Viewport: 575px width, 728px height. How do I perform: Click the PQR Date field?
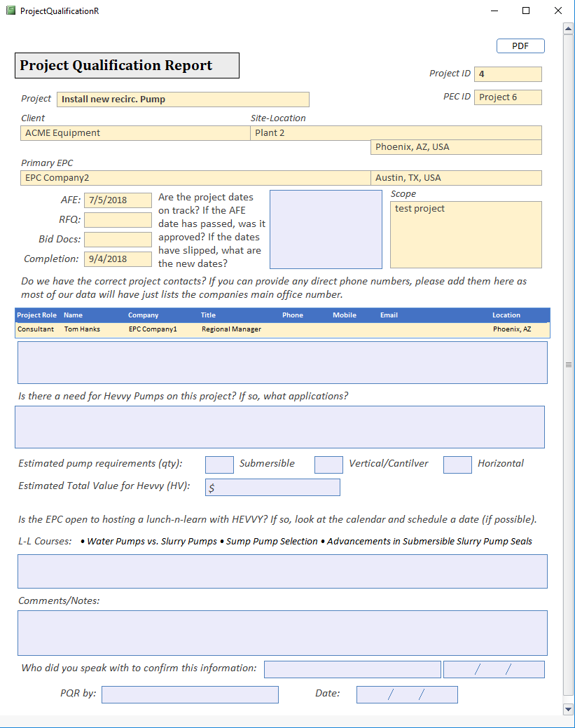(x=407, y=694)
